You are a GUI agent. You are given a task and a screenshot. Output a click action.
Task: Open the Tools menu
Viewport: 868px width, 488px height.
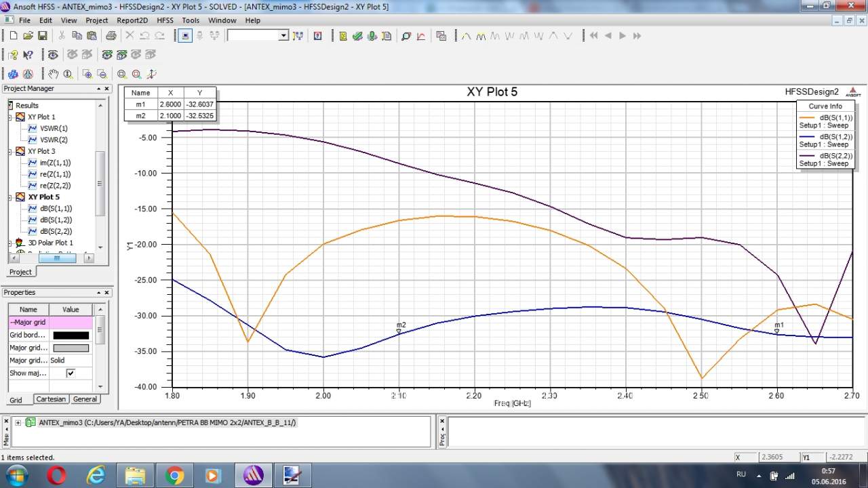pos(191,20)
